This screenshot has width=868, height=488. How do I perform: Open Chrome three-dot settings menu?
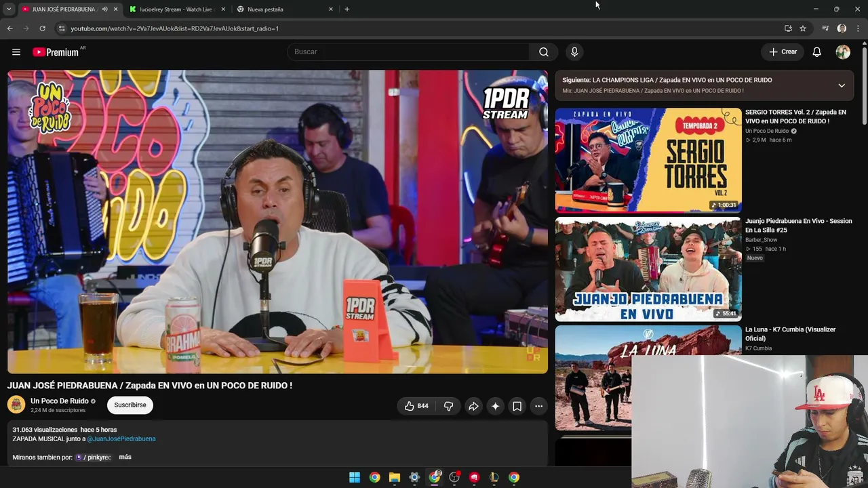(859, 28)
